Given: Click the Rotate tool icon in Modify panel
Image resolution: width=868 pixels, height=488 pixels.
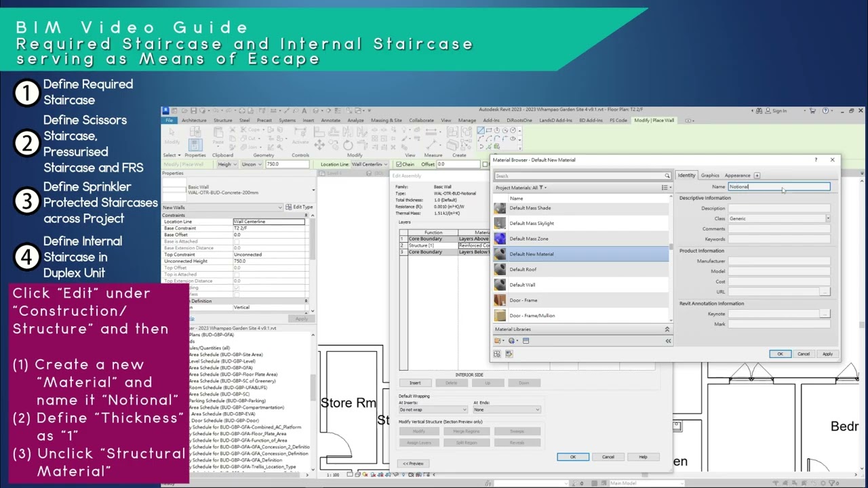Looking at the screenshot, I should pos(348,145).
